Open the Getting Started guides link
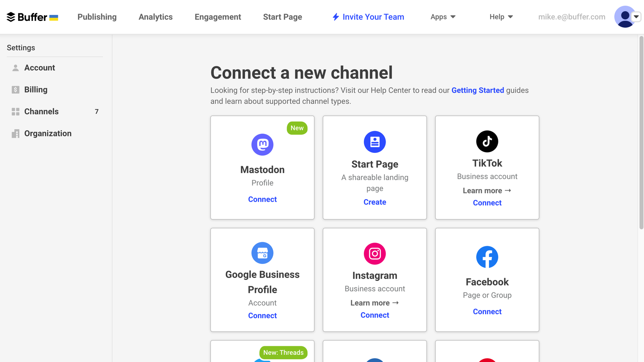The image size is (644, 362). coord(478,90)
